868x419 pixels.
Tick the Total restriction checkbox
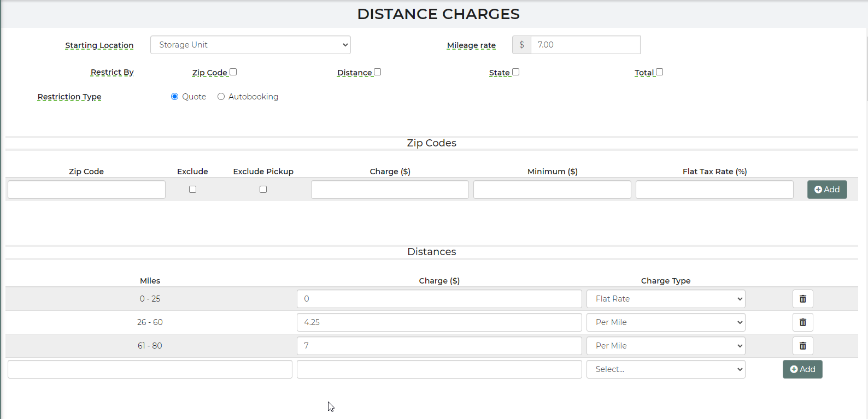[x=660, y=72]
